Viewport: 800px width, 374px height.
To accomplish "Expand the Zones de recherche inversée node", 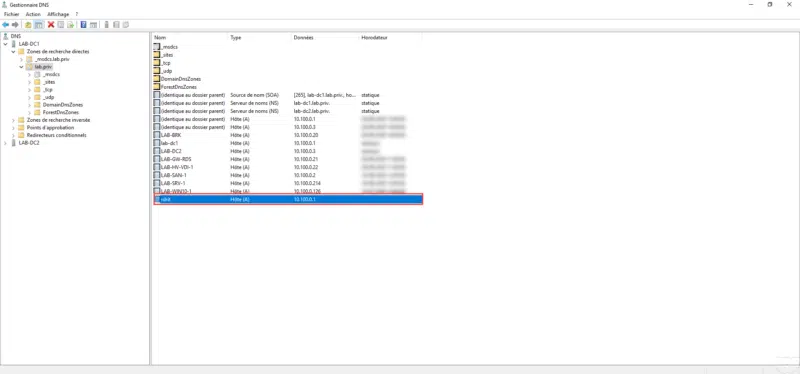I will [13, 120].
